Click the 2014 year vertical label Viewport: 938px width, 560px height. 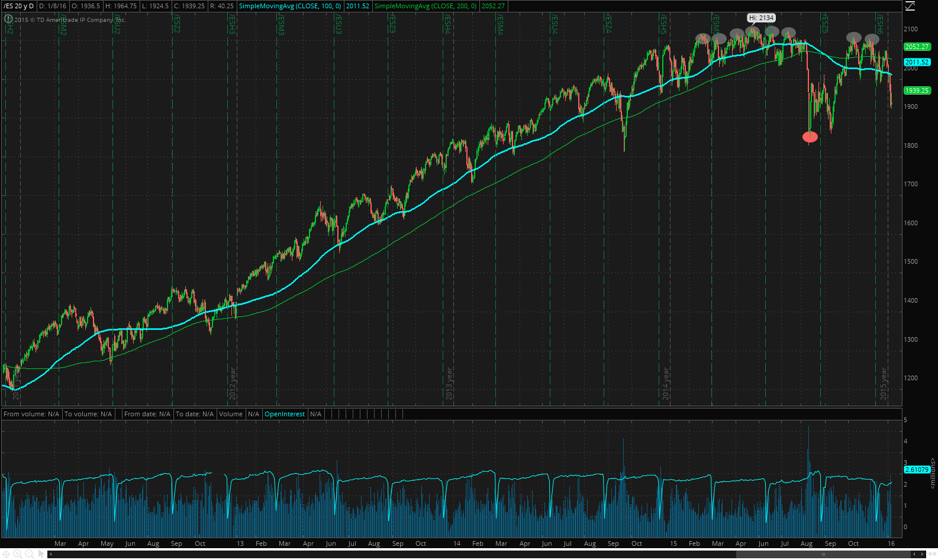(x=666, y=383)
